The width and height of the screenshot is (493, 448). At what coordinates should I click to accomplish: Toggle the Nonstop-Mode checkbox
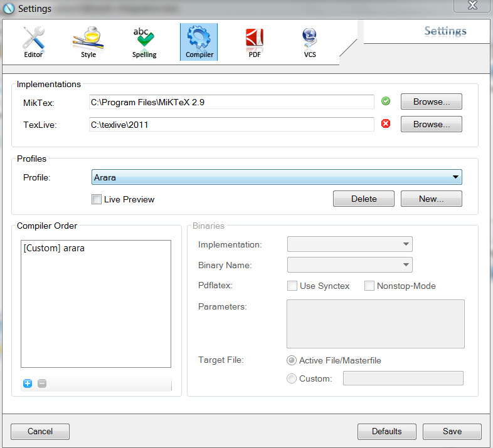369,286
